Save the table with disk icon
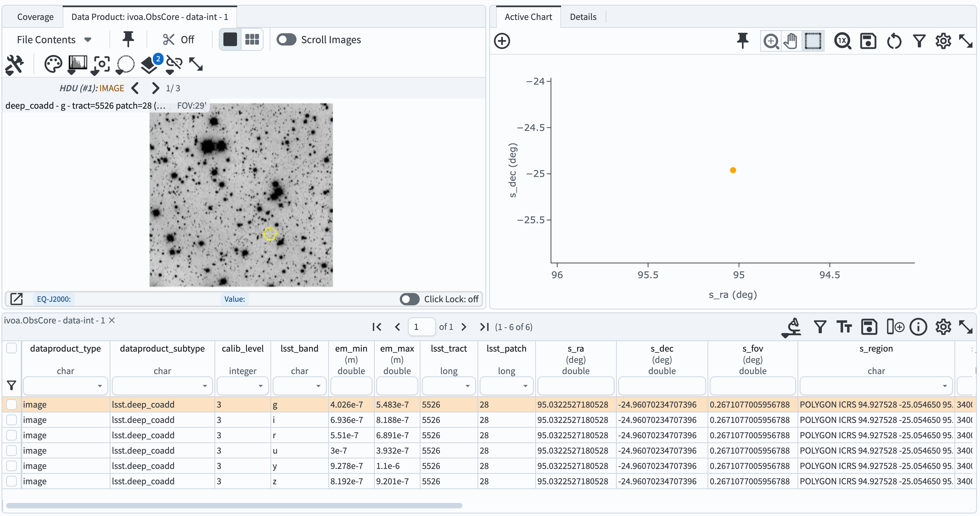The width and height of the screenshot is (980, 516). (x=869, y=327)
